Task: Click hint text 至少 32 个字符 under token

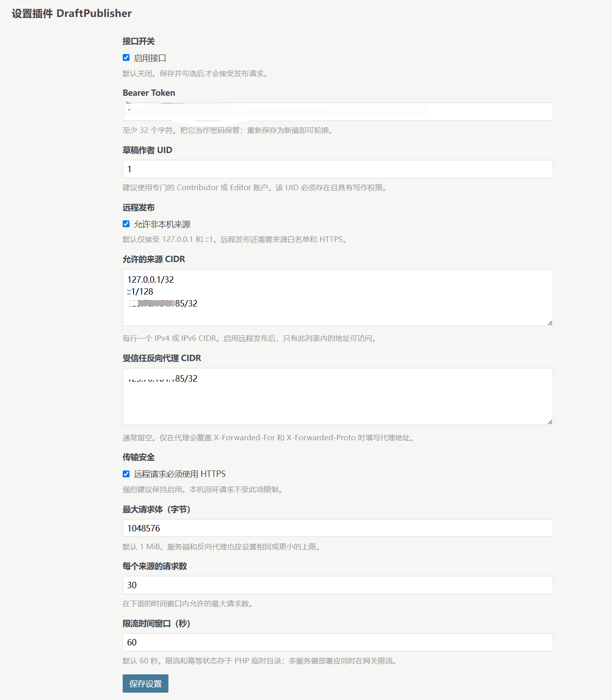Action: coord(229,131)
